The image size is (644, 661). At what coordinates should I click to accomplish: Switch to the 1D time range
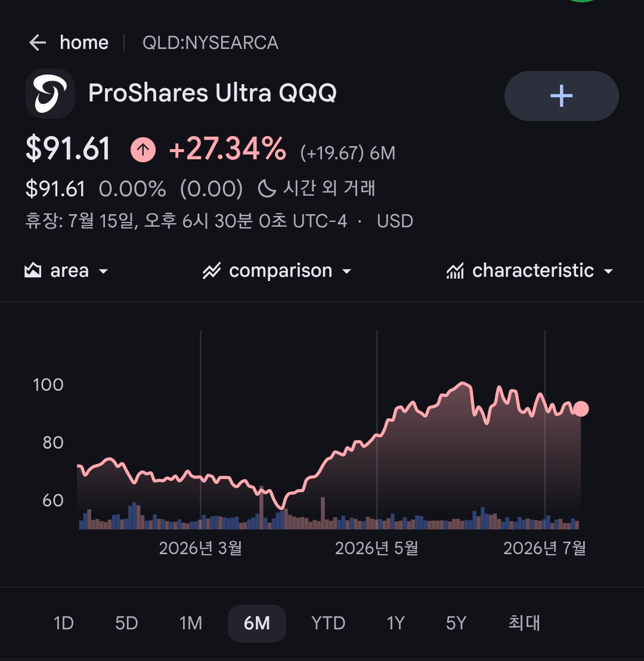pos(64,623)
